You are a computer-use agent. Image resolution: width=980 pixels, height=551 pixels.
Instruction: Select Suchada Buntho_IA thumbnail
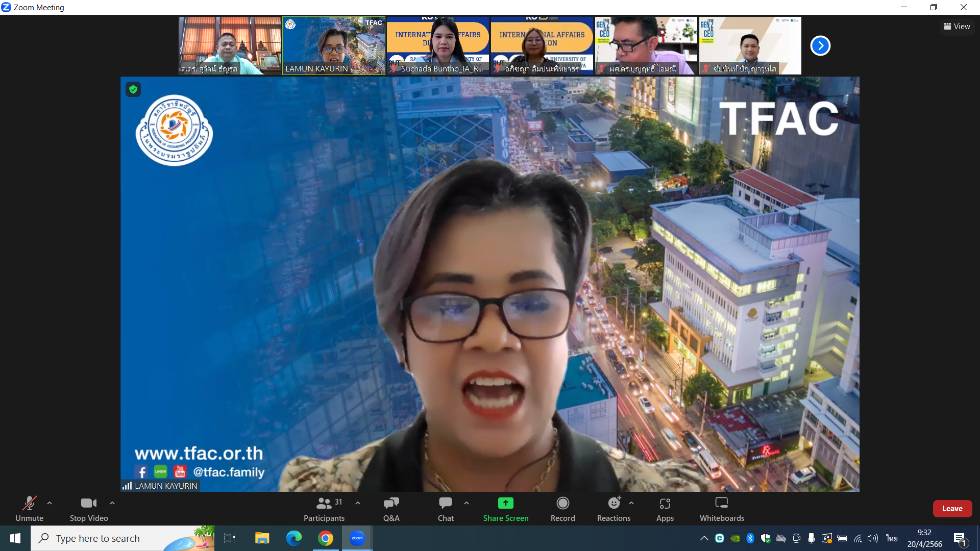click(x=438, y=46)
